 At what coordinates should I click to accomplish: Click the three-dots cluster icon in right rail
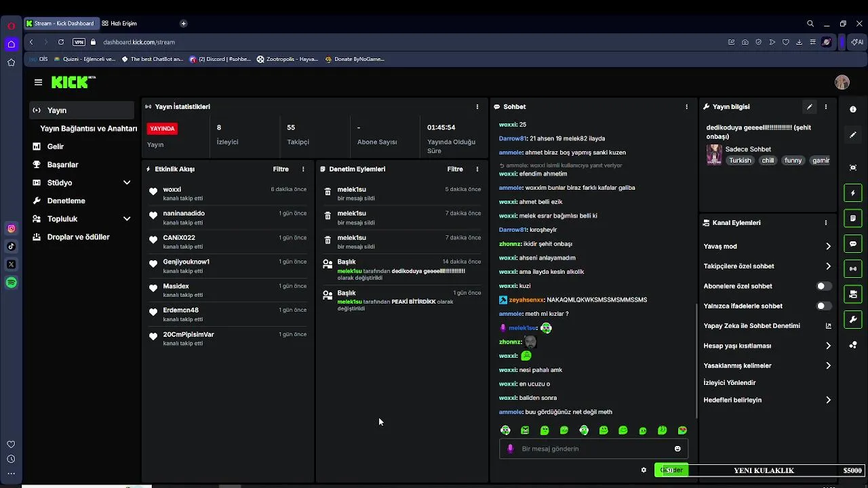[853, 345]
